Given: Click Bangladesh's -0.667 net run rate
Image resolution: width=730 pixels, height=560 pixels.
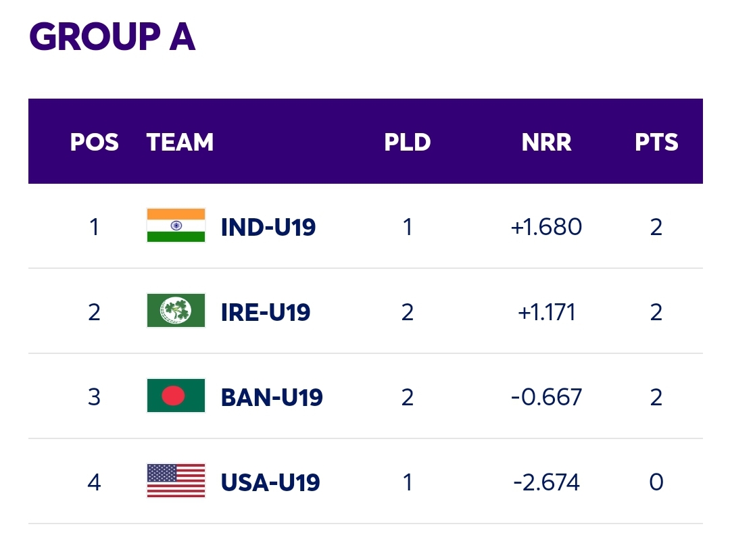Looking at the screenshot, I should pos(547,397).
